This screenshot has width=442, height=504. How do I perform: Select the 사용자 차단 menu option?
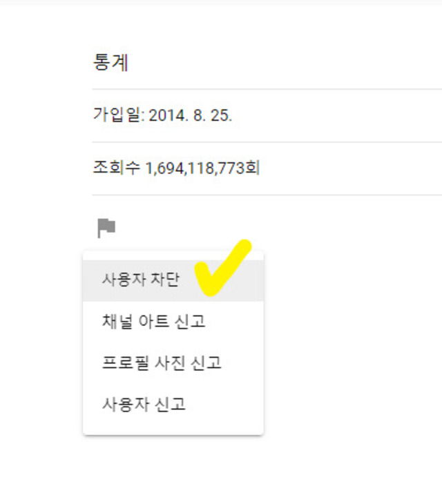(173, 280)
